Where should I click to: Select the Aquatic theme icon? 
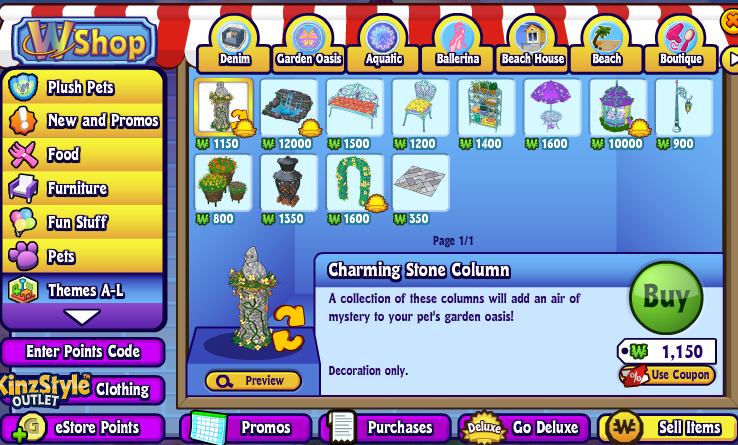click(383, 37)
